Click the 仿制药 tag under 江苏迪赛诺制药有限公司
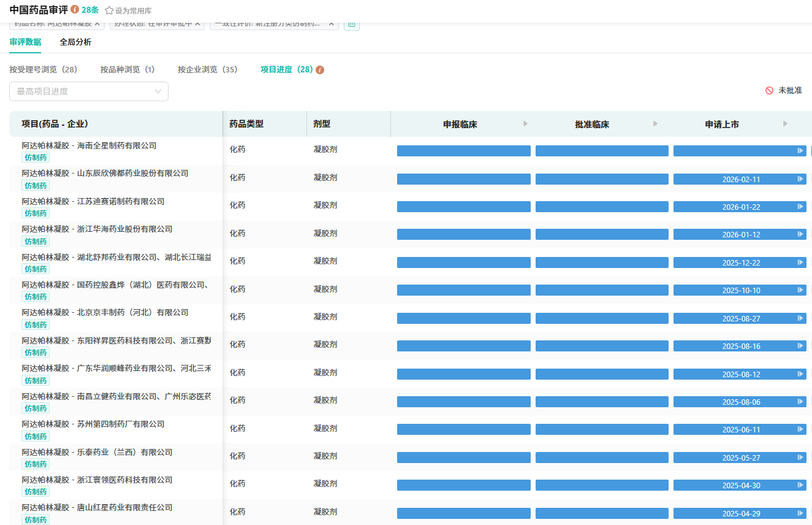The image size is (812, 525). click(36, 213)
